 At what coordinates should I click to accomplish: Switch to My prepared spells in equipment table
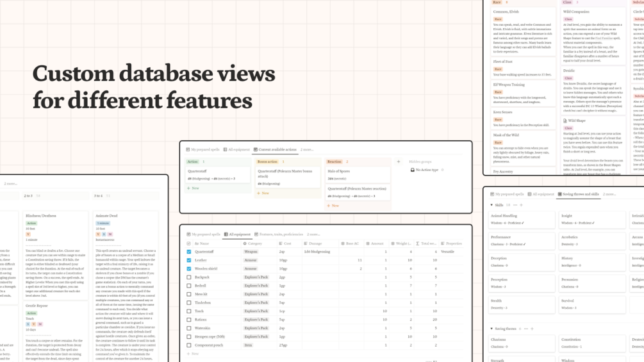[x=204, y=234]
